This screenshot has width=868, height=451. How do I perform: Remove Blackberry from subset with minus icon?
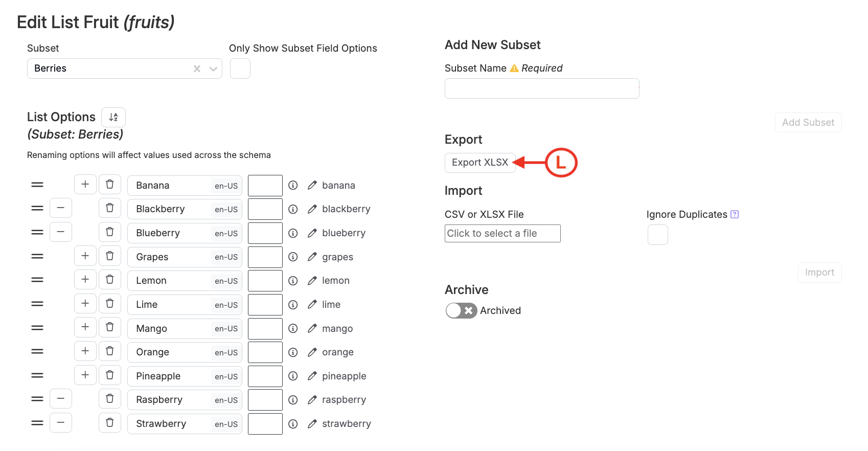click(61, 208)
